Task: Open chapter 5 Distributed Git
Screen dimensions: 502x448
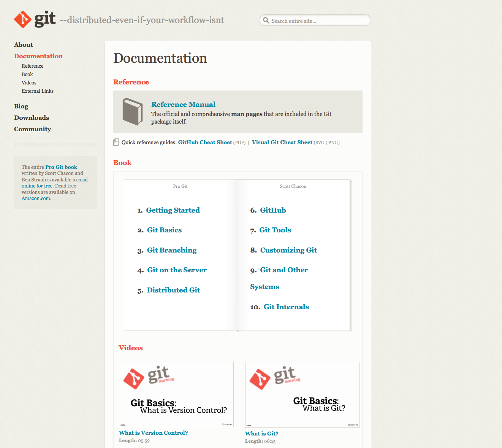Action: click(173, 290)
